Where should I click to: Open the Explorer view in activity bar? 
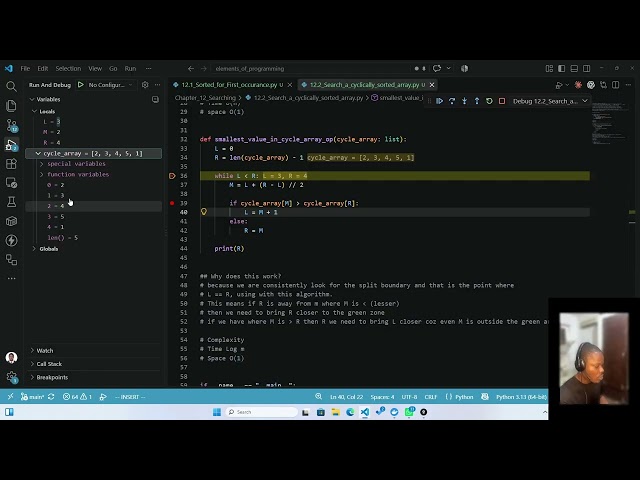pyautogui.click(x=11, y=106)
